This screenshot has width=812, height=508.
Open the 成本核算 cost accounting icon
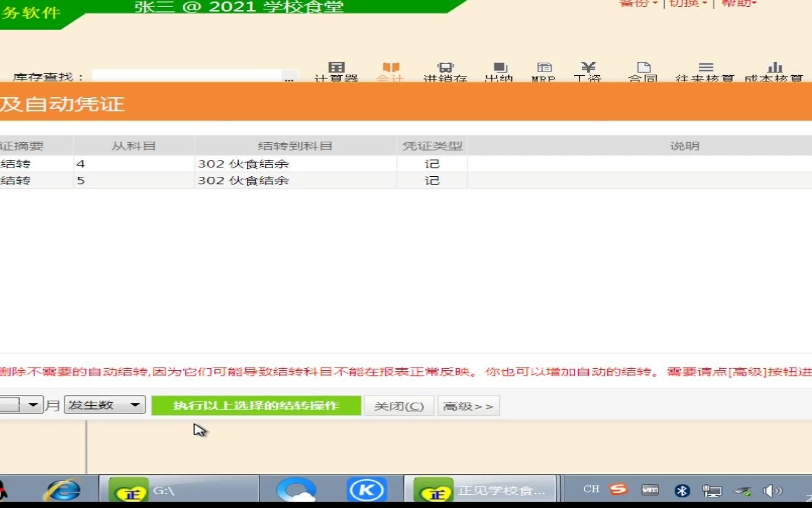click(x=774, y=72)
